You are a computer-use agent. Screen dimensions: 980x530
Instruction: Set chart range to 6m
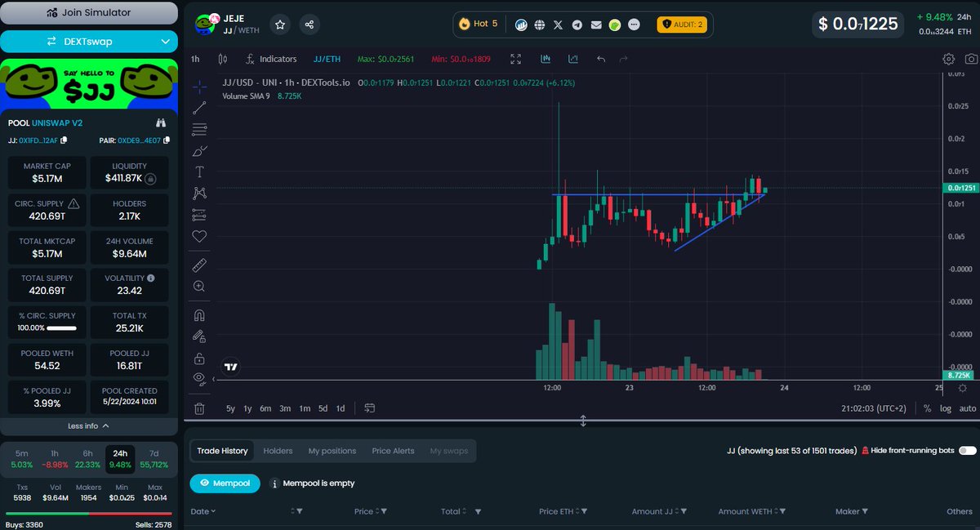pos(265,408)
